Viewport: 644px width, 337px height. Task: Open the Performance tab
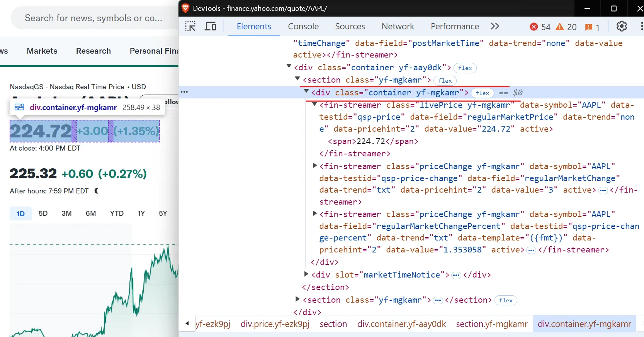click(455, 26)
